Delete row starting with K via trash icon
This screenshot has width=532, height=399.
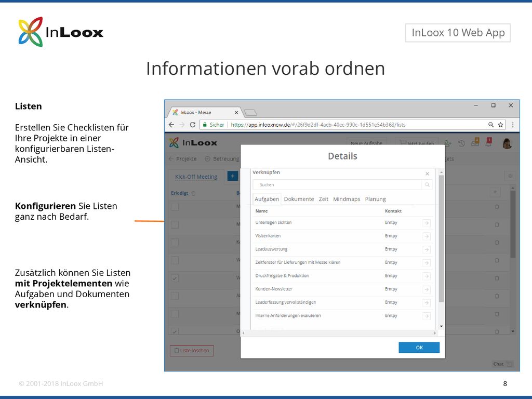pos(497,242)
